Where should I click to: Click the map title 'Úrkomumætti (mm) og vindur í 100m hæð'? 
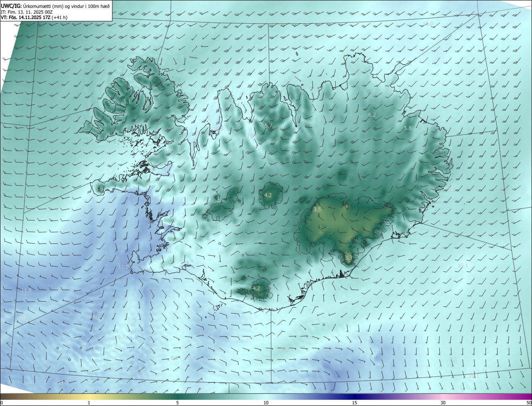pyautogui.click(x=66, y=6)
